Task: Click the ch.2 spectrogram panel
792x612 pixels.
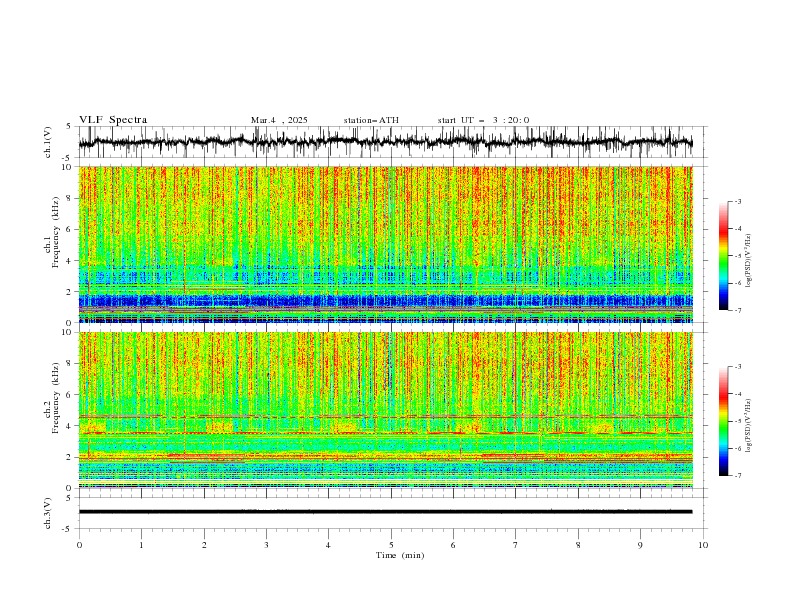Action: 385,410
